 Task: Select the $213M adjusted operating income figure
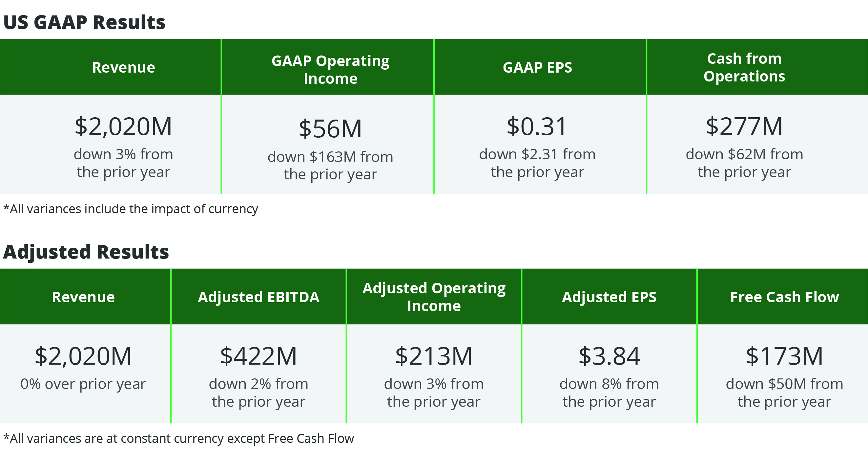434,356
